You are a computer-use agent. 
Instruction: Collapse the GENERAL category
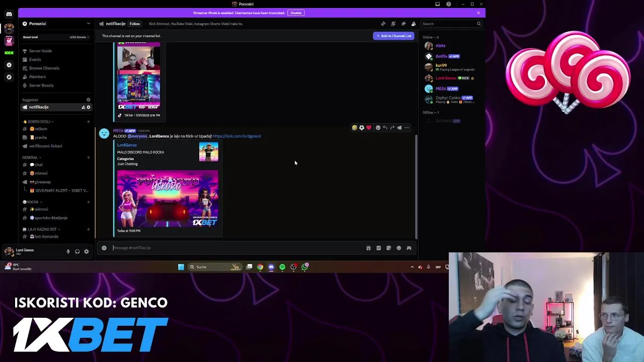(31, 157)
